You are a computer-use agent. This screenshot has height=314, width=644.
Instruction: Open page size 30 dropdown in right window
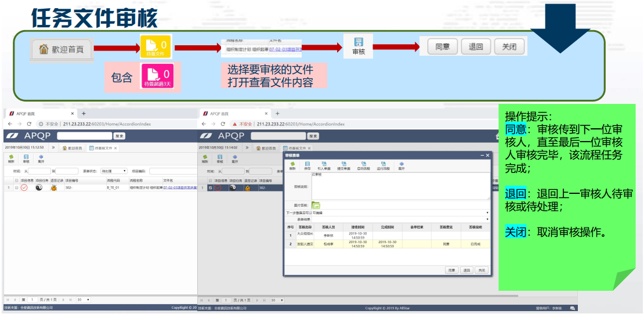point(277,301)
